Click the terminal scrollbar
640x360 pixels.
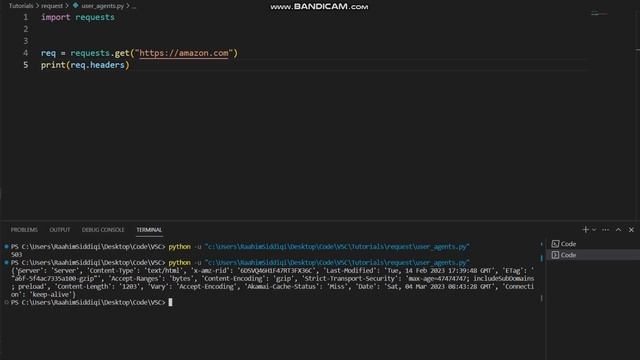[542, 271]
